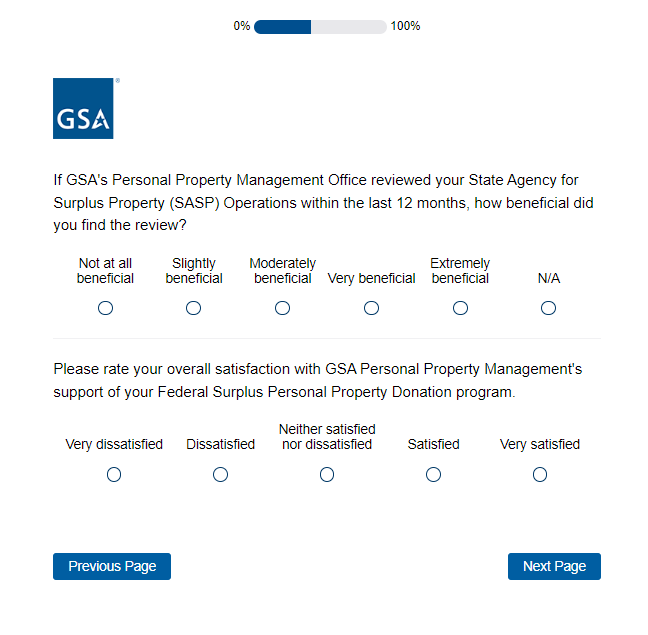Click the 'Moderately beneficial' label text
Viewport: 648px width, 635px height.
(283, 271)
